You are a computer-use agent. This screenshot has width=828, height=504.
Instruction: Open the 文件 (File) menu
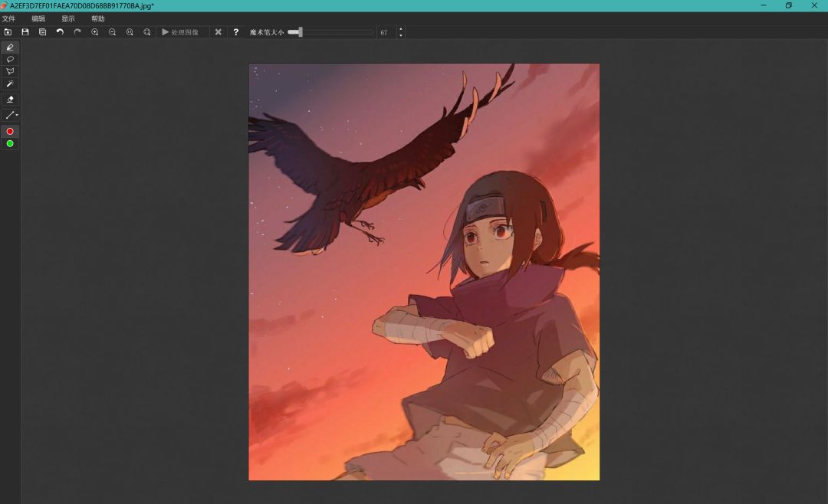click(x=9, y=18)
